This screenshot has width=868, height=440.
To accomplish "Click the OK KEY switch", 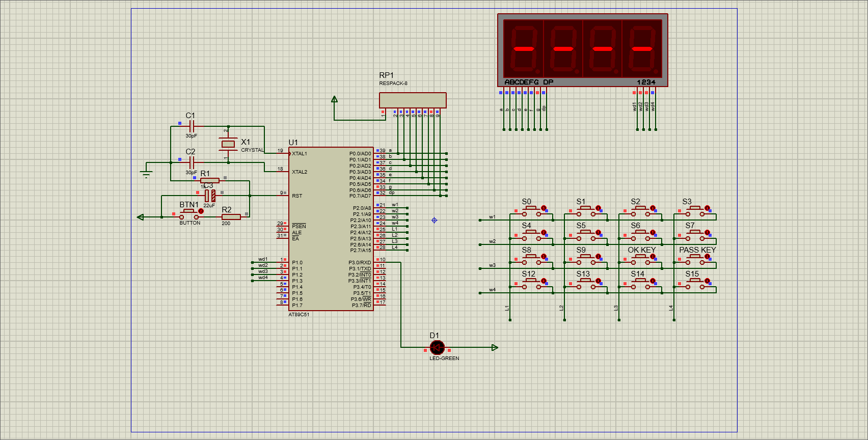I will [x=641, y=260].
